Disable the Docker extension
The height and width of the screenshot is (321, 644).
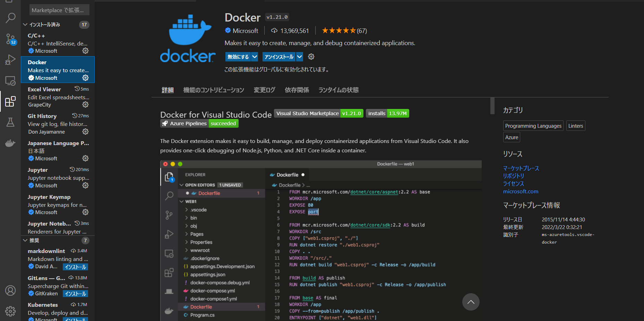pyautogui.click(x=238, y=57)
